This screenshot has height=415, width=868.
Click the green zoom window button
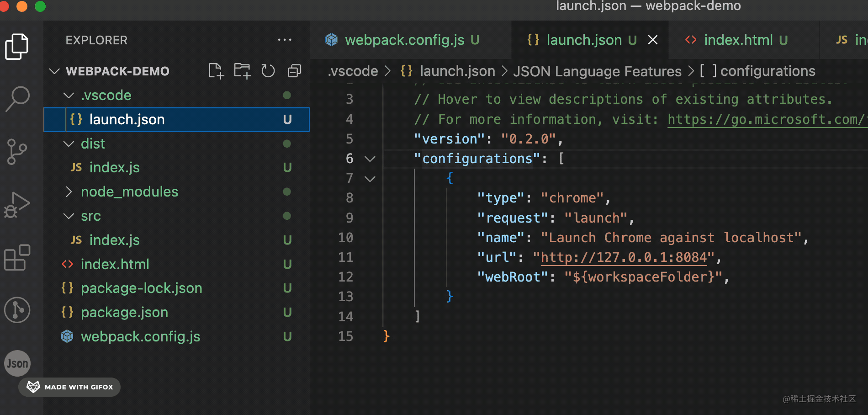[x=40, y=6]
